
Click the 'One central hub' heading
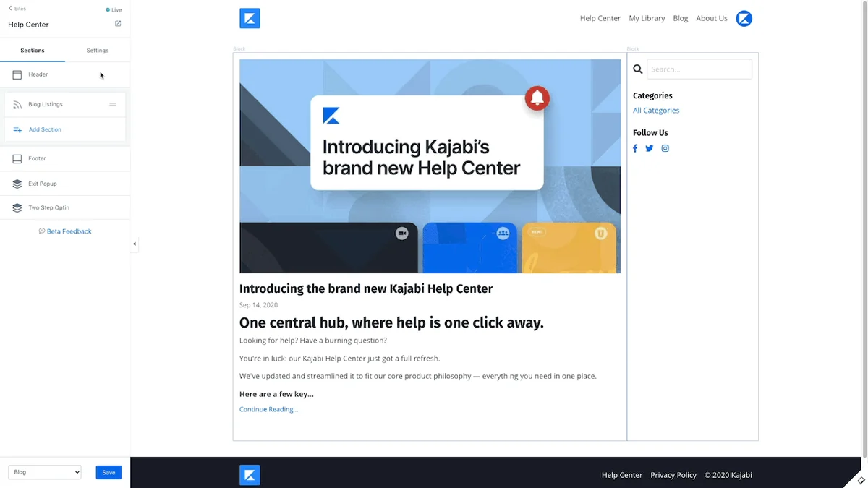391,322
